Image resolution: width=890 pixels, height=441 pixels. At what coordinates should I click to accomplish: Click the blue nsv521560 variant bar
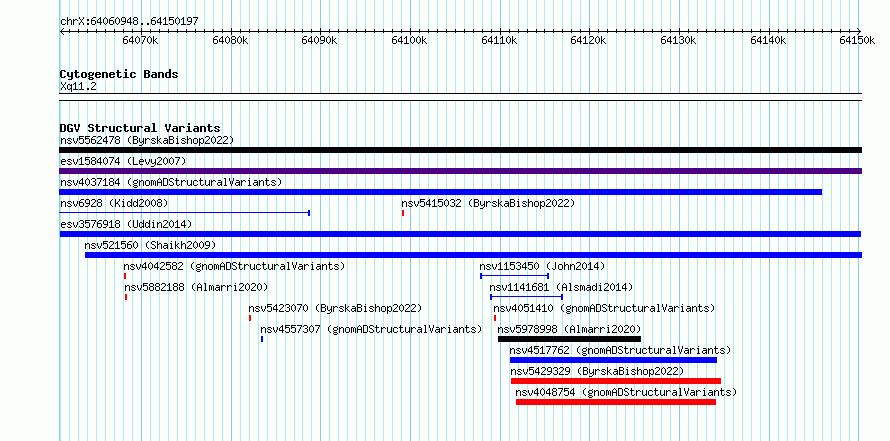tap(473, 255)
